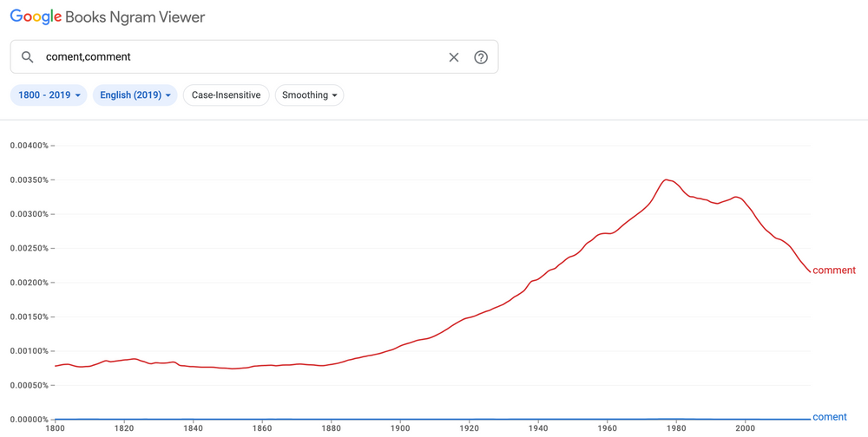
Task: Select the blue coment line label
Action: pos(830,417)
